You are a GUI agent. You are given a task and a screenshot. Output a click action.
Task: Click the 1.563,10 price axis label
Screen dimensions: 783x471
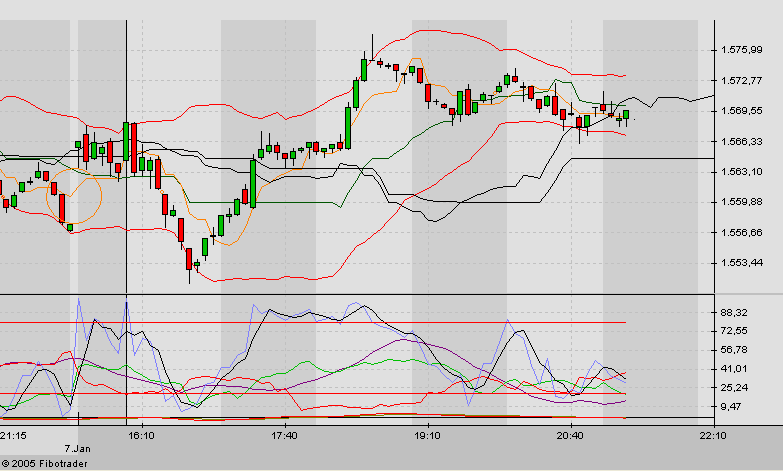tap(742, 172)
